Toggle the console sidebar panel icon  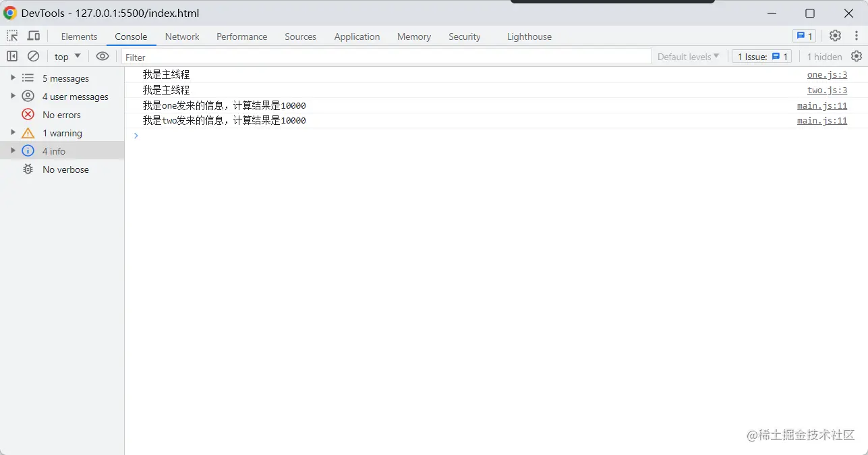[x=12, y=56]
